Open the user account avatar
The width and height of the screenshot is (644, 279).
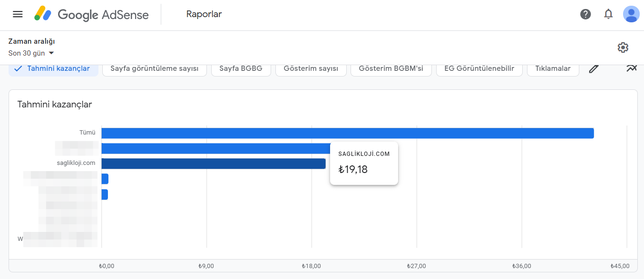(631, 14)
